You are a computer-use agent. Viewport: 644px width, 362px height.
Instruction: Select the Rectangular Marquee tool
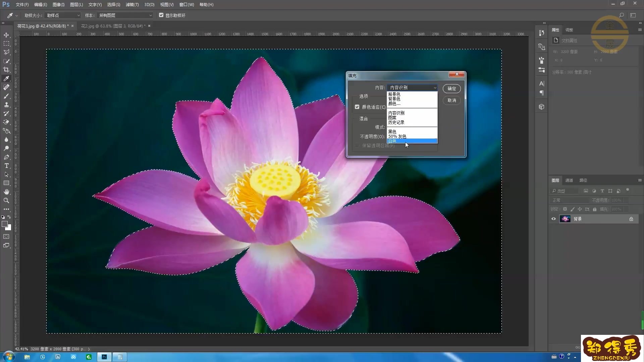[x=6, y=44]
